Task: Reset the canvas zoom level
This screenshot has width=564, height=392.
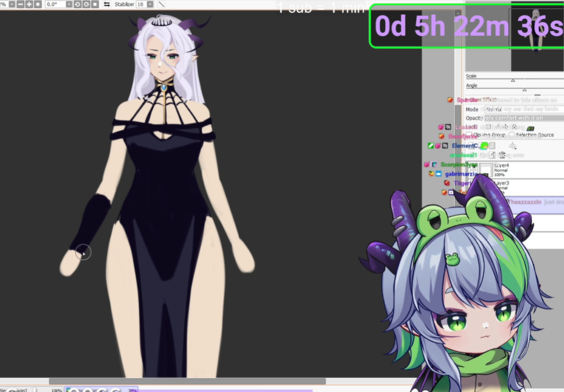Action: (38, 4)
